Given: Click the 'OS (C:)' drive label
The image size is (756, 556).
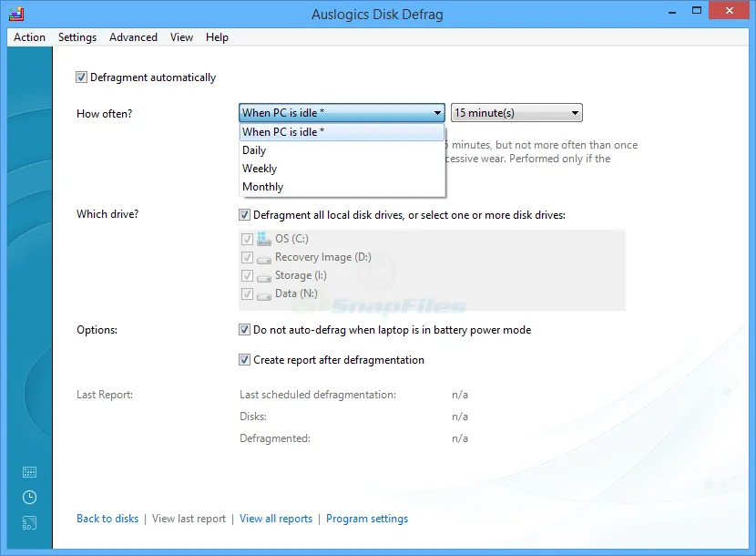Looking at the screenshot, I should point(291,239).
